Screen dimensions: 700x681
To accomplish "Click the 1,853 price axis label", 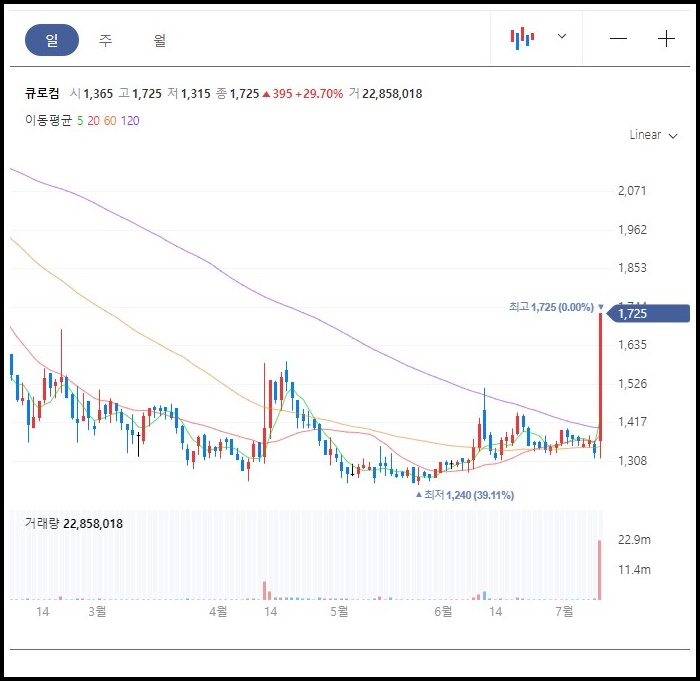I will coord(632,268).
